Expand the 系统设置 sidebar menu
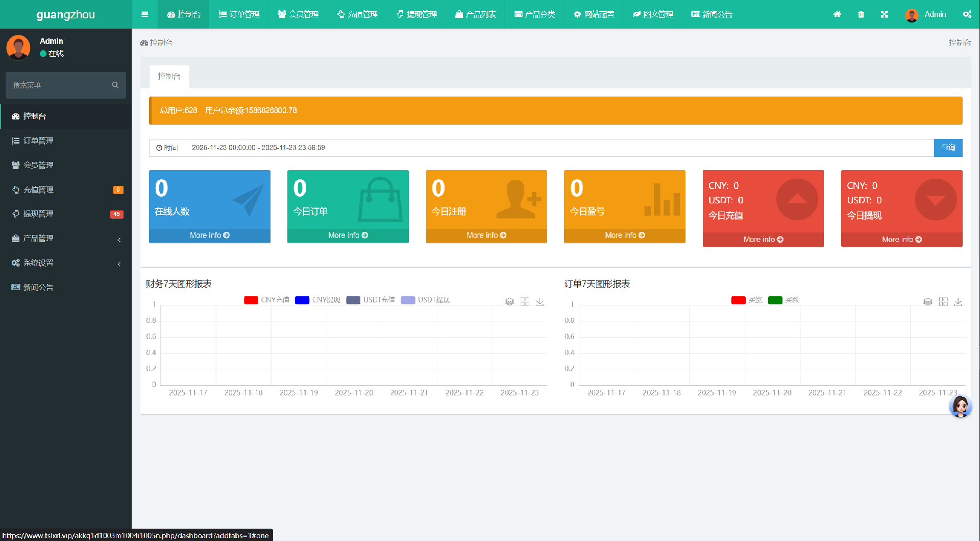The image size is (980, 541). pos(66,263)
